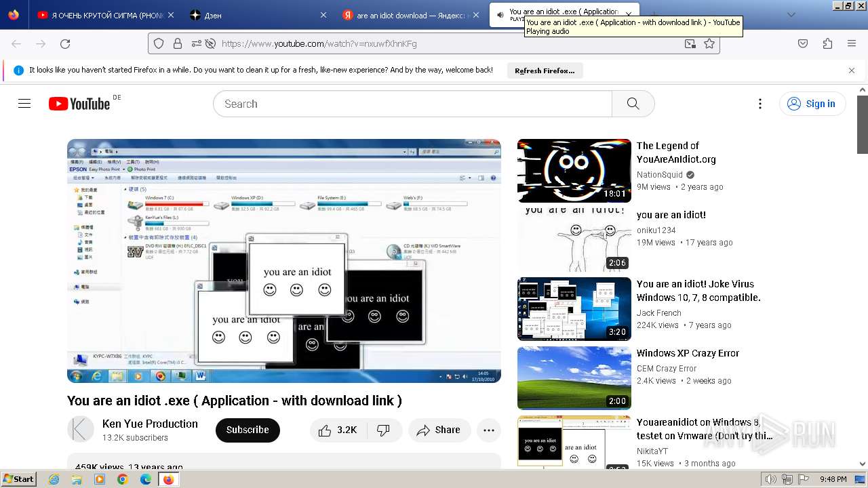Viewport: 868px width, 488px height.
Task: Launch Google Chrome from the taskbar
Action: point(122,479)
